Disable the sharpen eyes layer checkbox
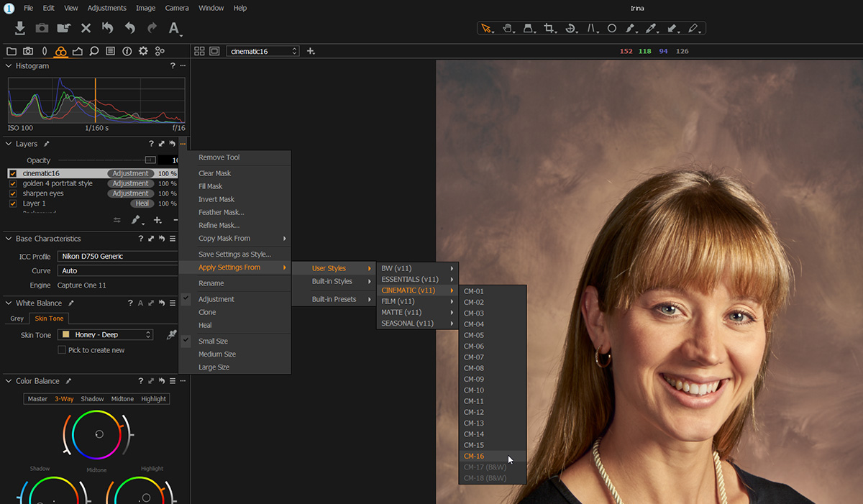Image resolution: width=863 pixels, height=504 pixels. pos(13,193)
